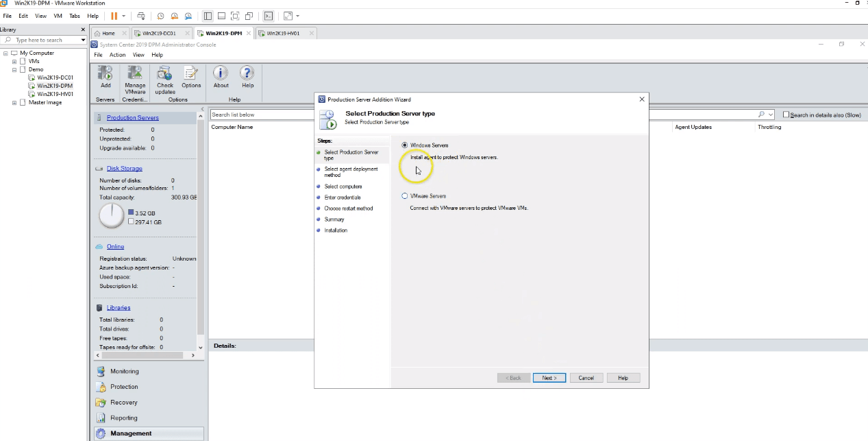Open the VM menu in VMware
The image size is (868, 441).
[58, 16]
